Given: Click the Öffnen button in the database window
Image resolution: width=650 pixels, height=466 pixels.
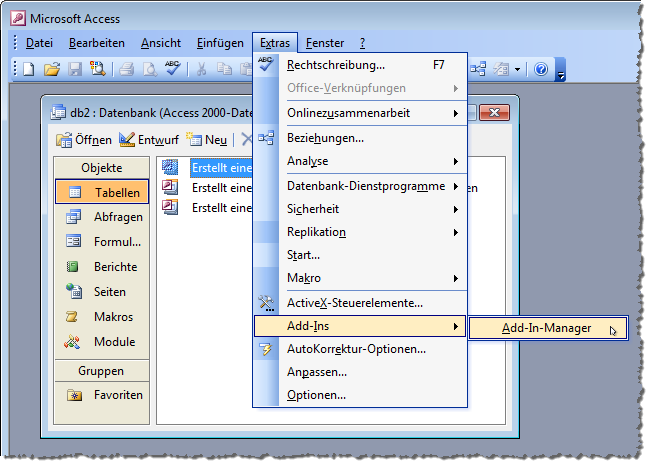Looking at the screenshot, I should (84, 140).
